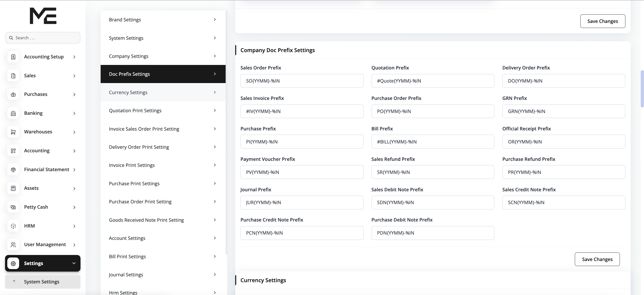The height and width of the screenshot is (295, 644).
Task: Click the Accounting Setup sidebar icon
Action: [13, 57]
